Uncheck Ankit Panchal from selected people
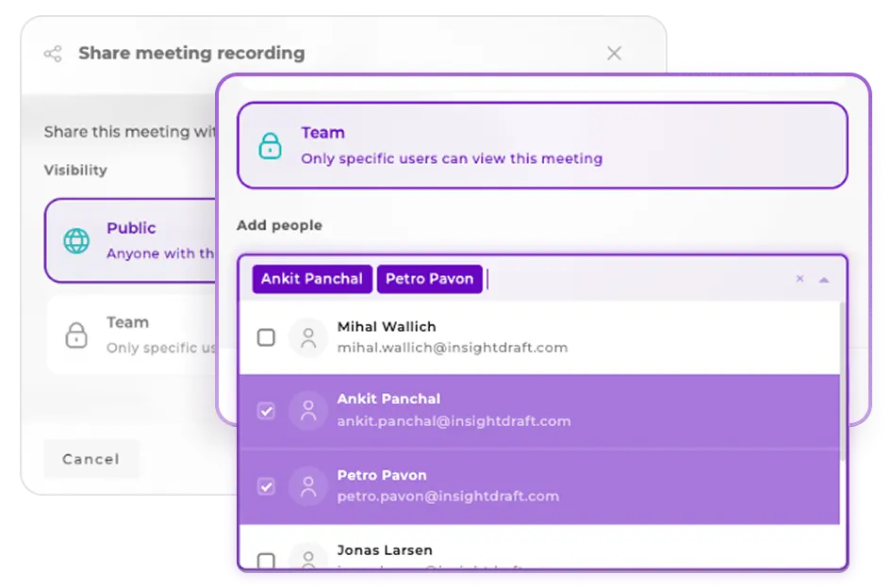The height and width of the screenshot is (588, 892). coord(266,411)
